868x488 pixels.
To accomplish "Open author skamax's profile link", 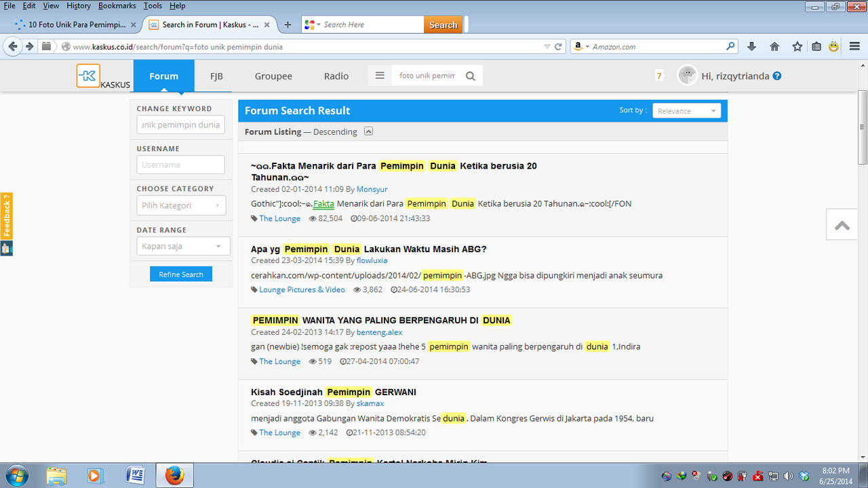I will [370, 403].
